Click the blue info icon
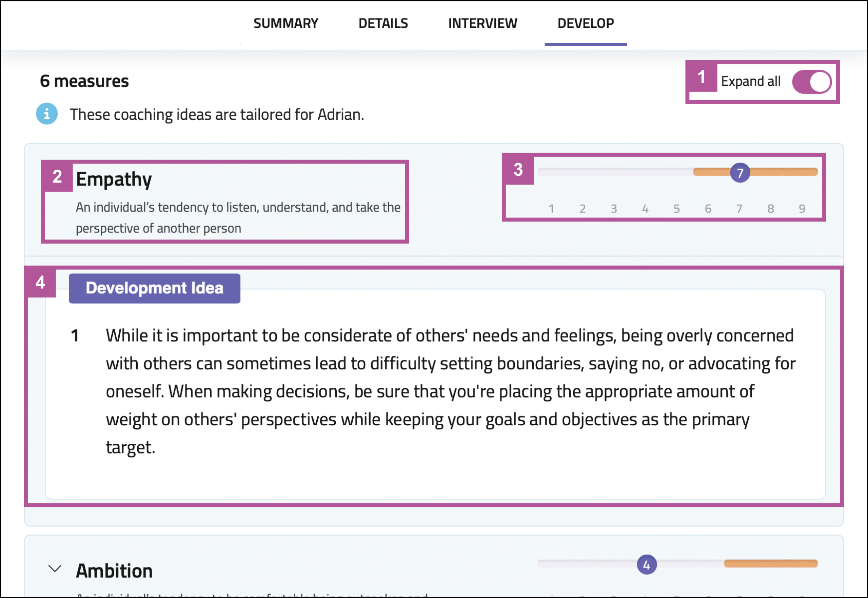 tap(47, 114)
